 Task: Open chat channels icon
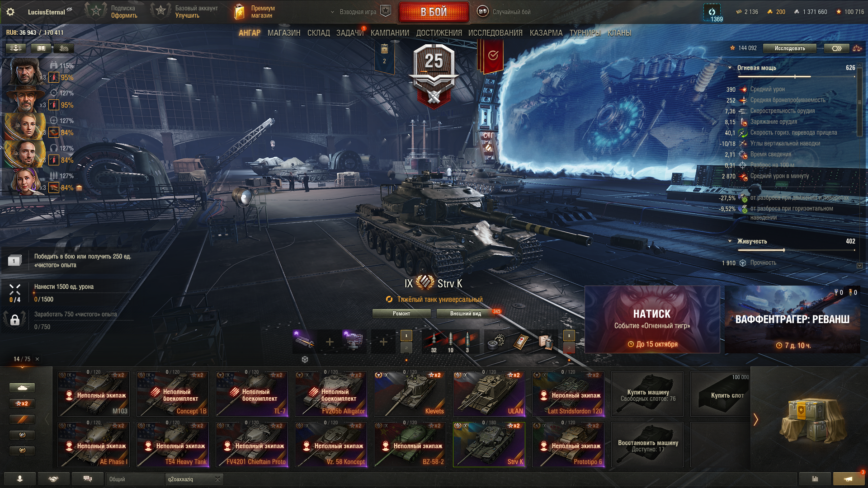[88, 479]
